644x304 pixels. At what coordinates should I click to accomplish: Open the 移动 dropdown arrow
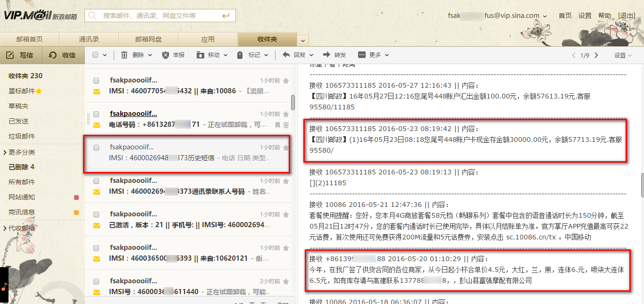click(226, 55)
